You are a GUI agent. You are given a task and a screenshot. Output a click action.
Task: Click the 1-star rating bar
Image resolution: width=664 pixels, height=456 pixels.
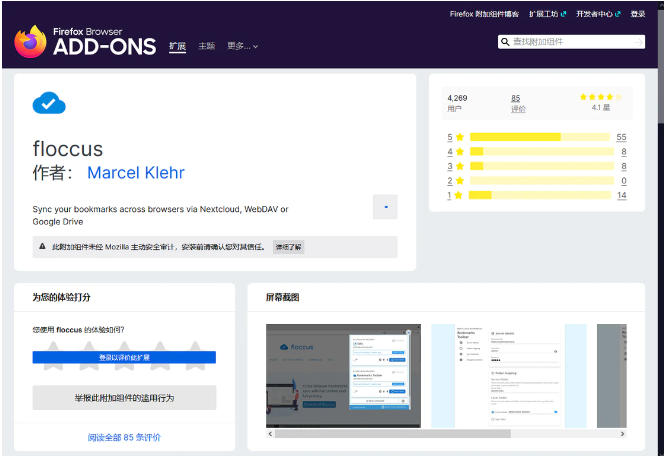tap(540, 195)
